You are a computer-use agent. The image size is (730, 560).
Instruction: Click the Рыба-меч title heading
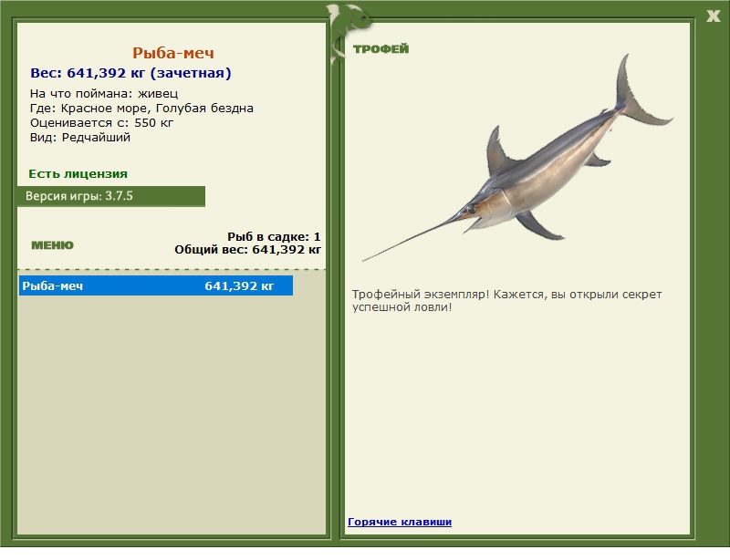pos(173,53)
